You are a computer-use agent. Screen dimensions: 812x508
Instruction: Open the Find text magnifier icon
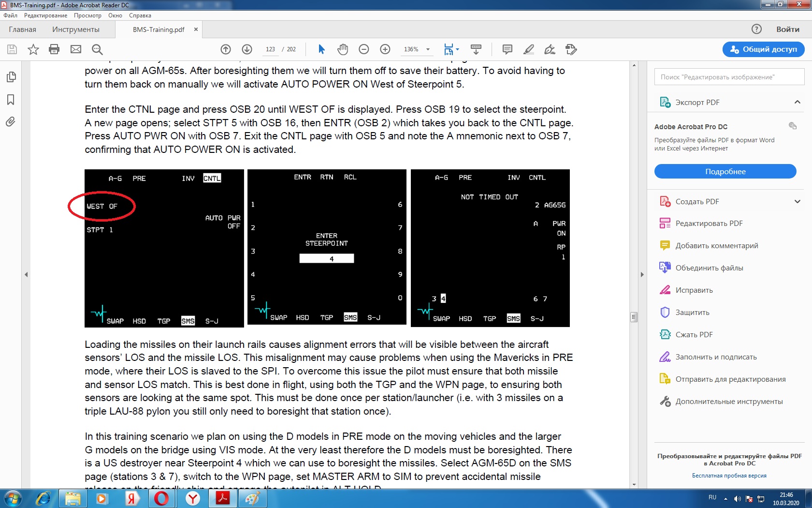(97, 49)
